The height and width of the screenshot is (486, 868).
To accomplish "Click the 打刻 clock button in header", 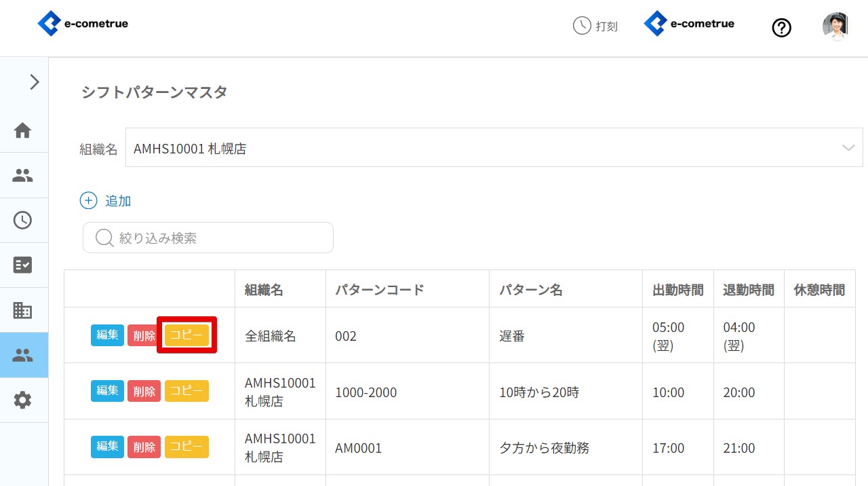I will 595,26.
